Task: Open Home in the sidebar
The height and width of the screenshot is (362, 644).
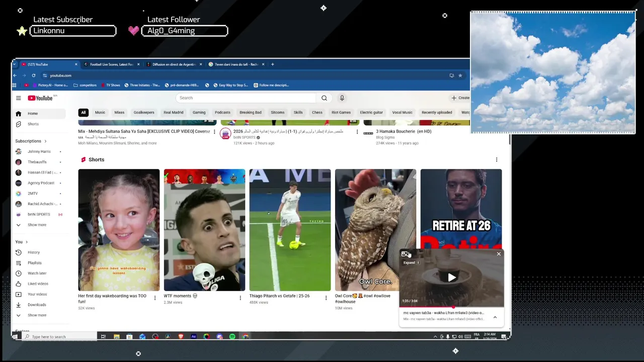Action: tap(39, 114)
